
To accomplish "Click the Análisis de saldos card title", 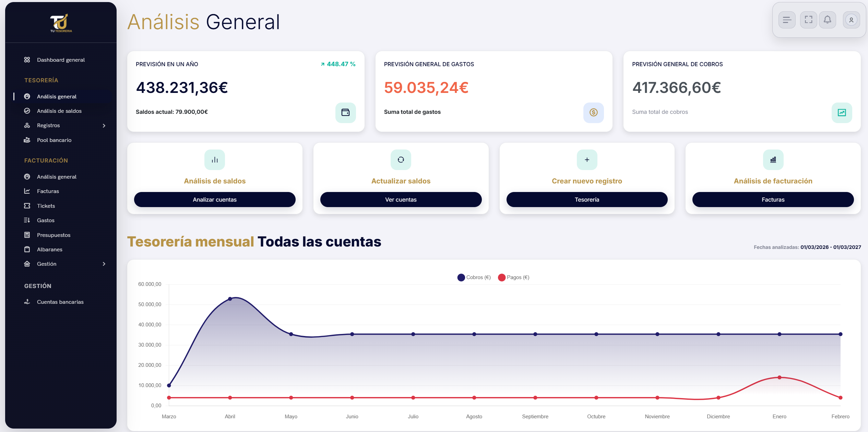I will (215, 181).
